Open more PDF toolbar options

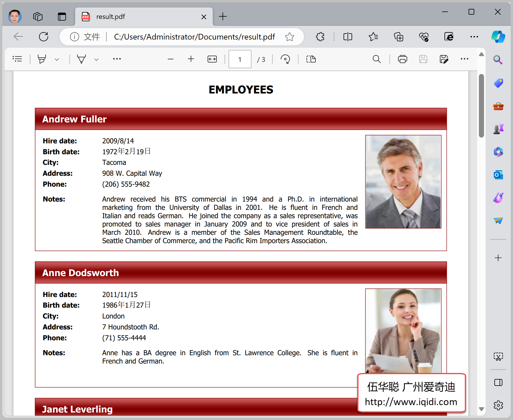click(x=465, y=59)
